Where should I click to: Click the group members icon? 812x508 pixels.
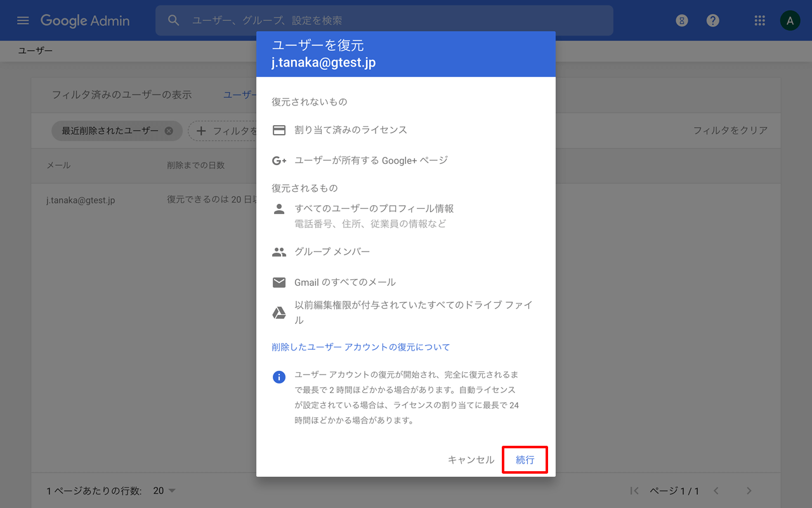tap(279, 252)
